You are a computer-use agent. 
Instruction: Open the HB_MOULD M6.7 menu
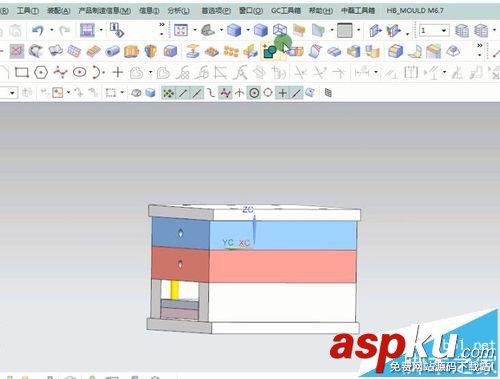point(415,11)
